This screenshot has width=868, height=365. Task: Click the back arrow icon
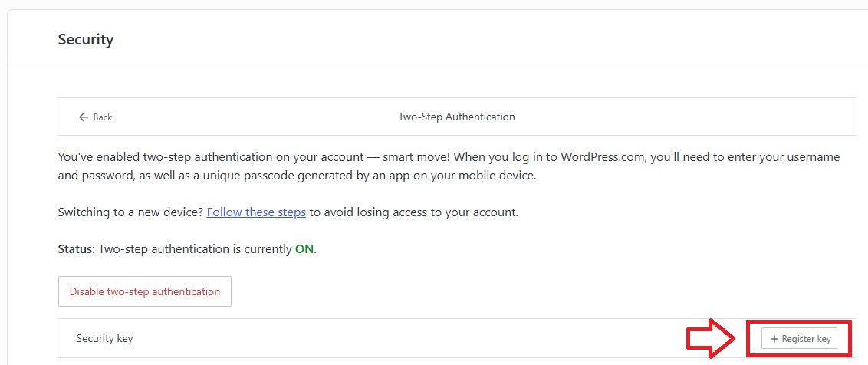pyautogui.click(x=84, y=117)
